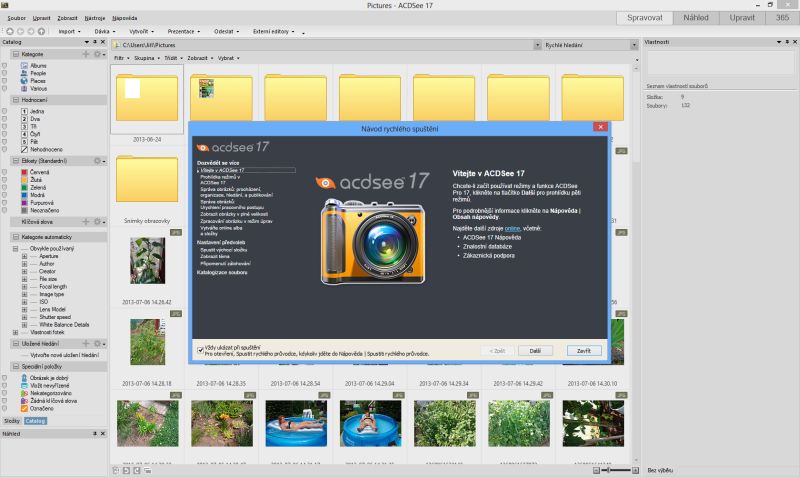Select Označeno tagged item icon
Screen dimensions: 800x478
click(x=24, y=409)
